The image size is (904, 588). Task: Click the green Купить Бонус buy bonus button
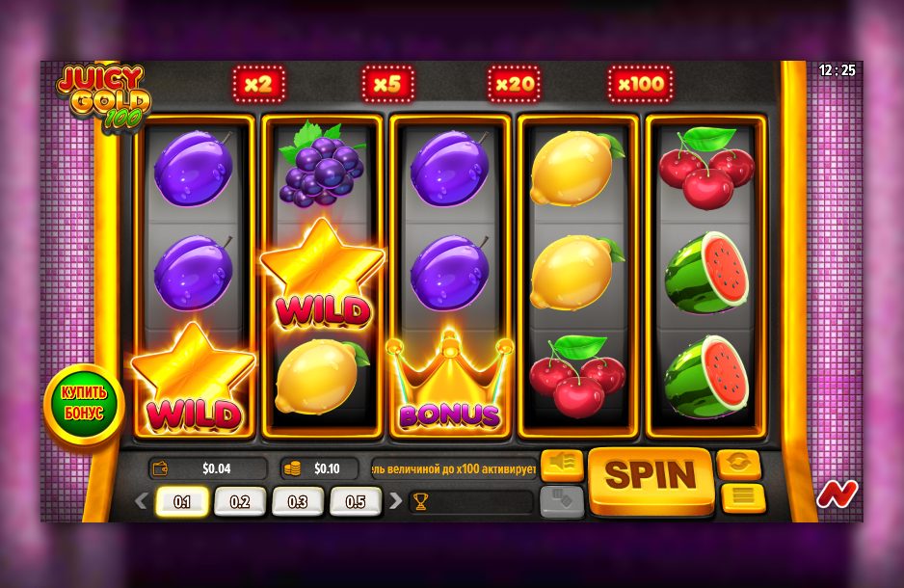click(x=84, y=404)
